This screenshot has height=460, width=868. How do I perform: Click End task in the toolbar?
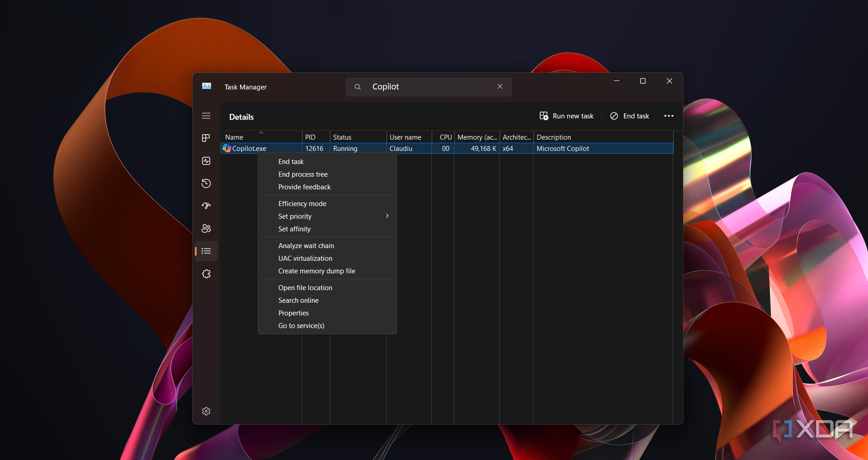[x=630, y=116]
